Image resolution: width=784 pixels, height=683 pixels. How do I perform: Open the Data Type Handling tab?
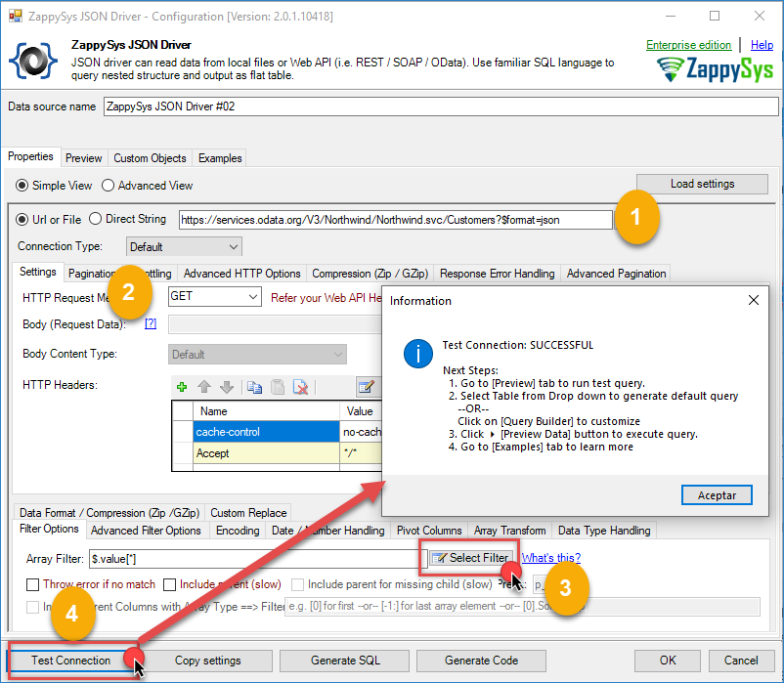(x=604, y=531)
